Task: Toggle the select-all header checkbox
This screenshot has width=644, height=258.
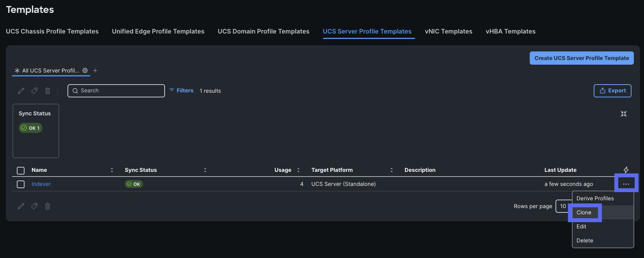Action: (x=21, y=170)
